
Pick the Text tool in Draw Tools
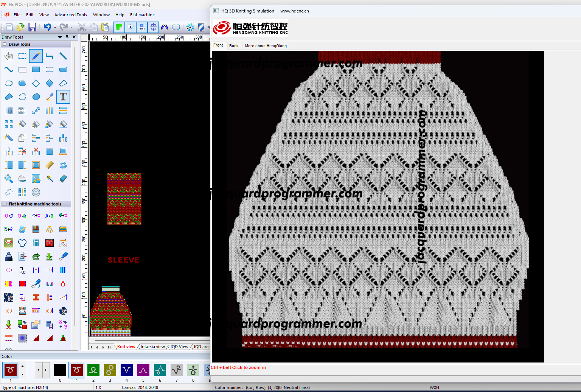(x=63, y=97)
